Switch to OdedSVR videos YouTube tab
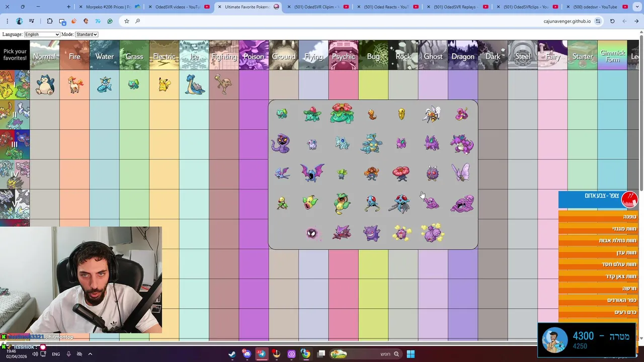Viewport: 644px width, 362px height. 178,7
